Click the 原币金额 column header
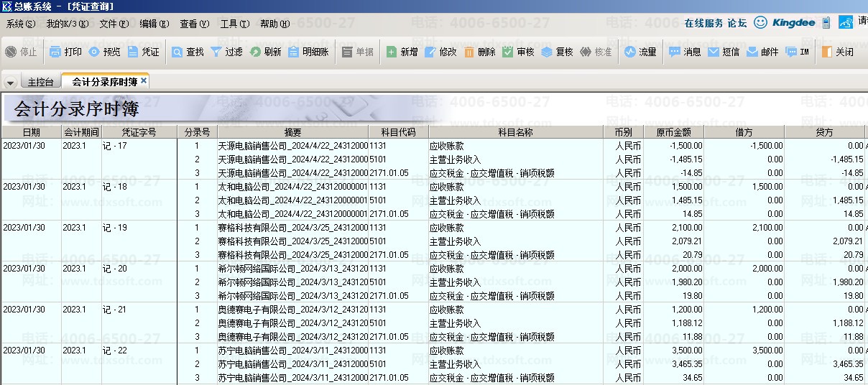This screenshot has width=868, height=385. tap(673, 132)
